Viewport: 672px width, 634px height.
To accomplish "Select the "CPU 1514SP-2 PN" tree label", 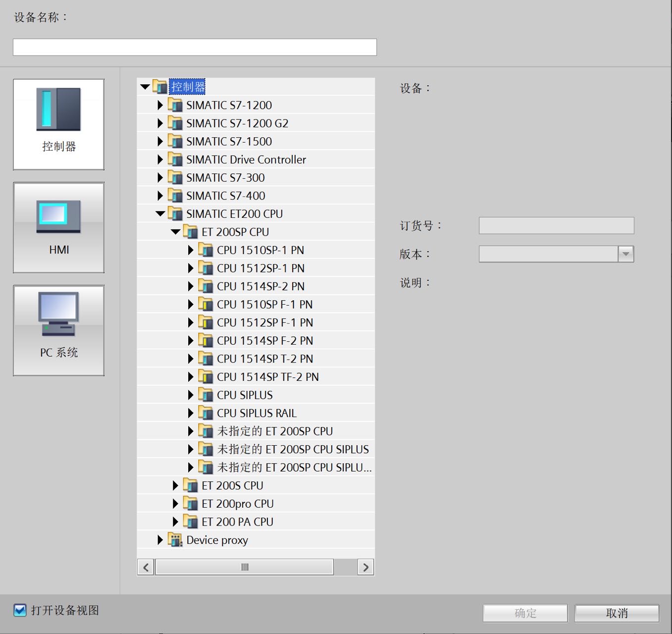I will (x=260, y=286).
